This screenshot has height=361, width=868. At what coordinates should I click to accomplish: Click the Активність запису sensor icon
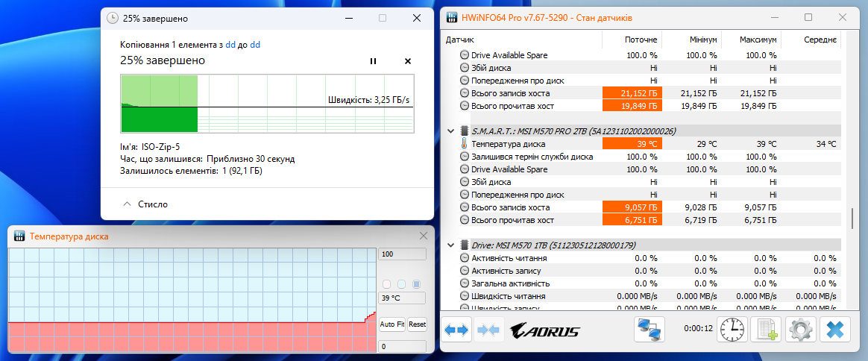click(465, 271)
